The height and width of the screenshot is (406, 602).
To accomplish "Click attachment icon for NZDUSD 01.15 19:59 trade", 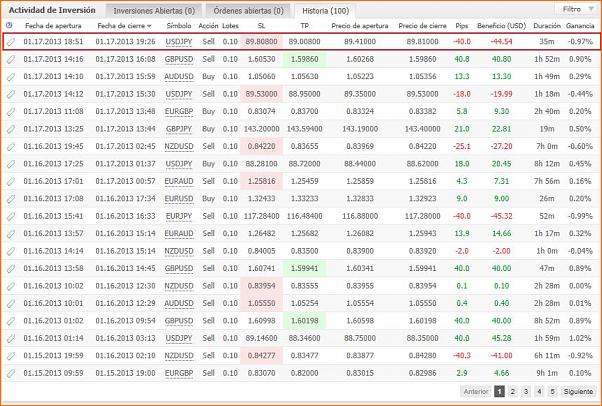I will coord(12,356).
